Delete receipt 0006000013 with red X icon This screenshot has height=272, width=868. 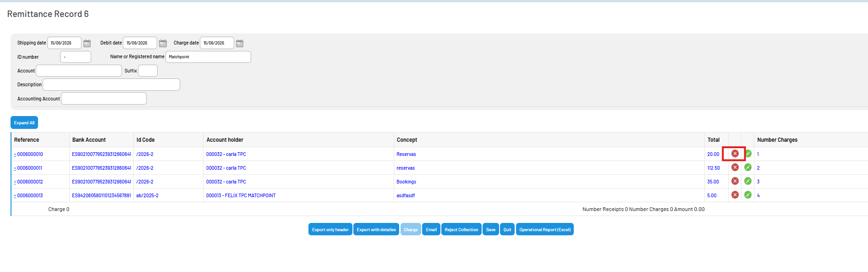735,195
